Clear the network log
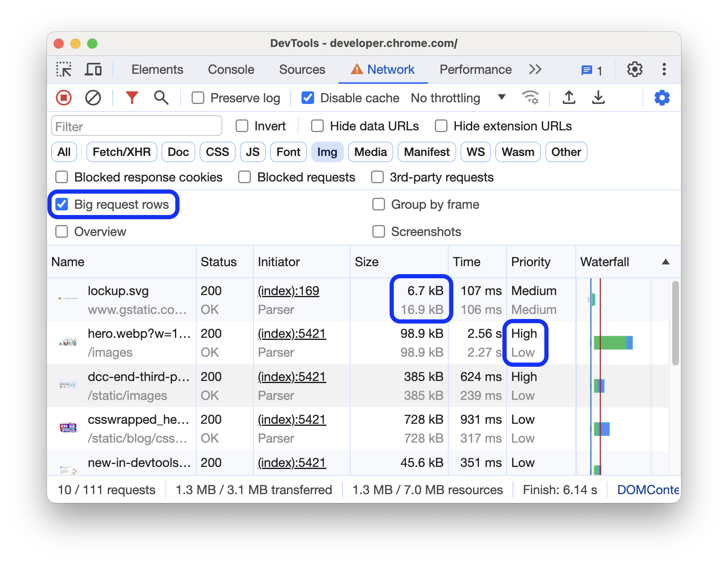 (x=93, y=98)
